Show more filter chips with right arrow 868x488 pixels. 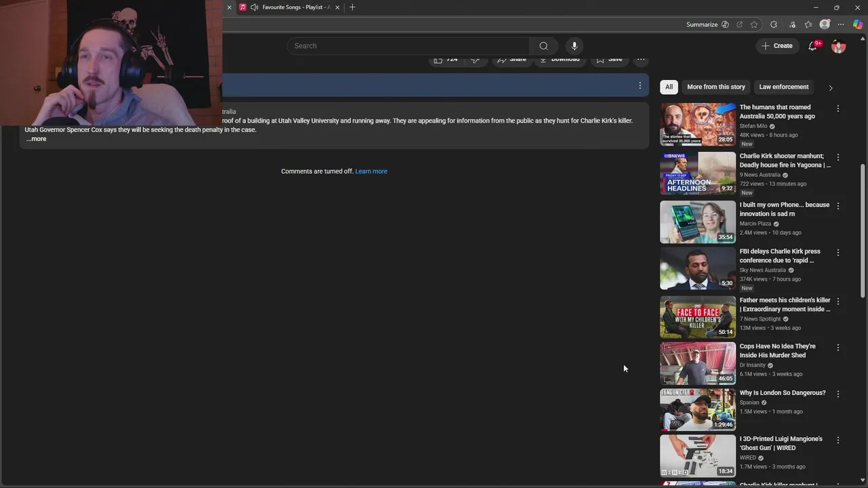pyautogui.click(x=831, y=87)
